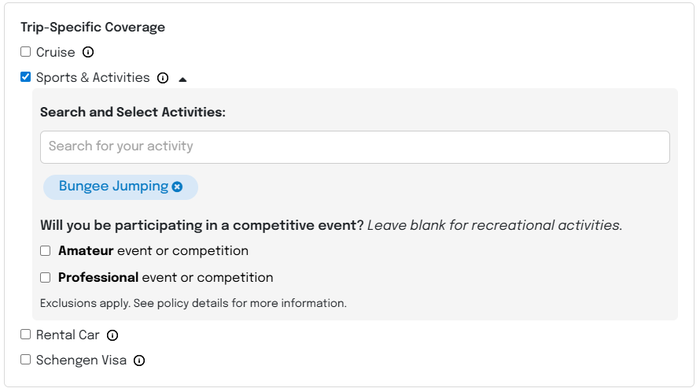This screenshot has height=392, width=700.
Task: Click the Rental Car info icon
Action: [112, 335]
